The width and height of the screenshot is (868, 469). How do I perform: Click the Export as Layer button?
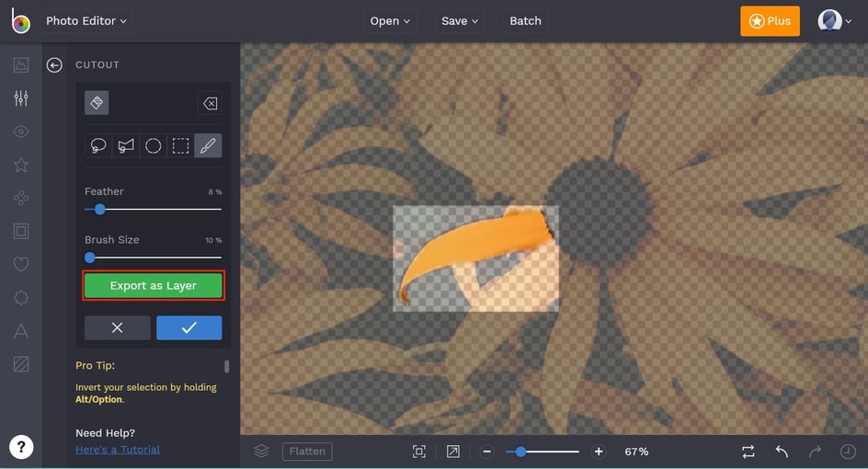click(154, 286)
